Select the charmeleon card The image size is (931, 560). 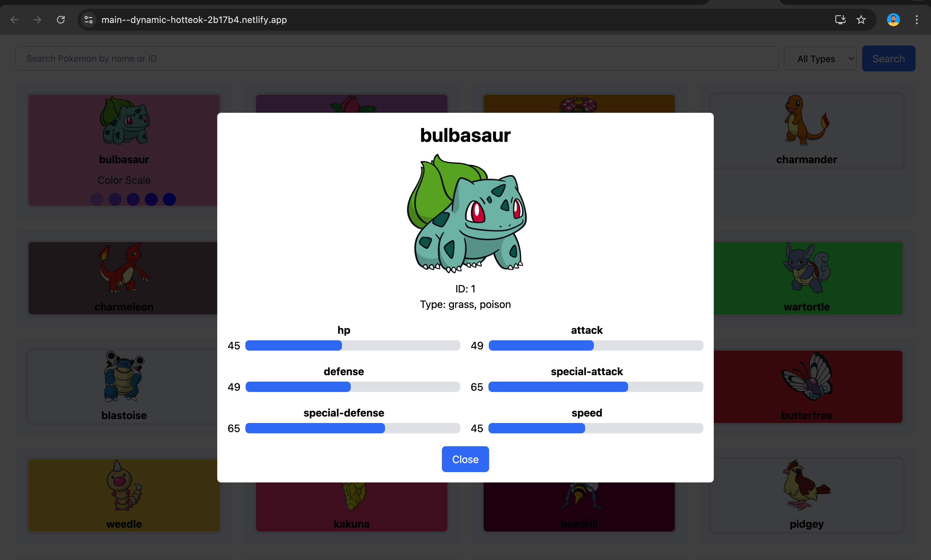point(123,278)
